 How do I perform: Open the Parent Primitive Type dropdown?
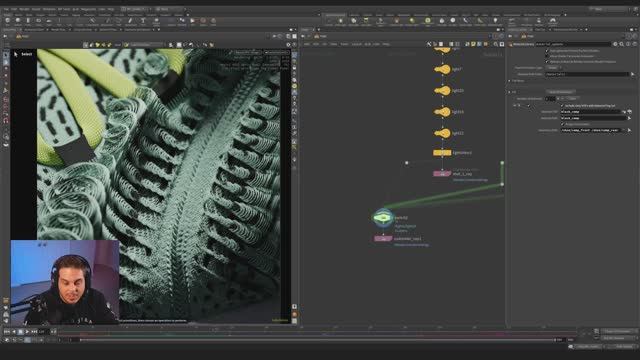554,68
